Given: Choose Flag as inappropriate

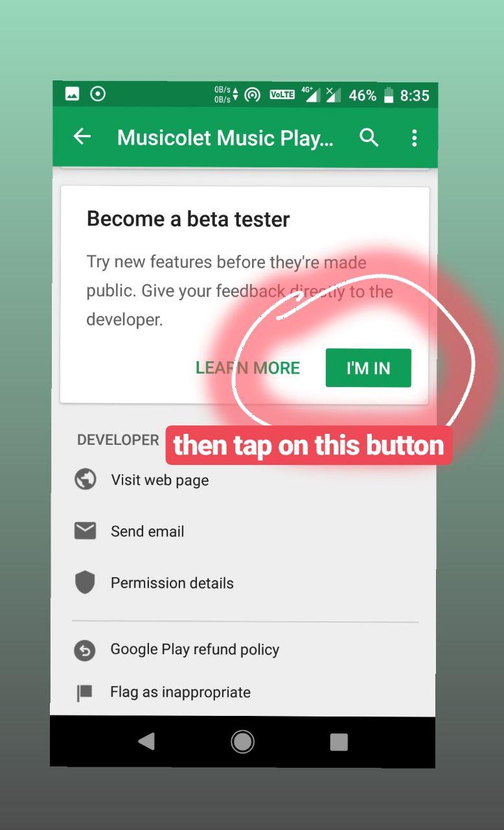Looking at the screenshot, I should pos(180,692).
